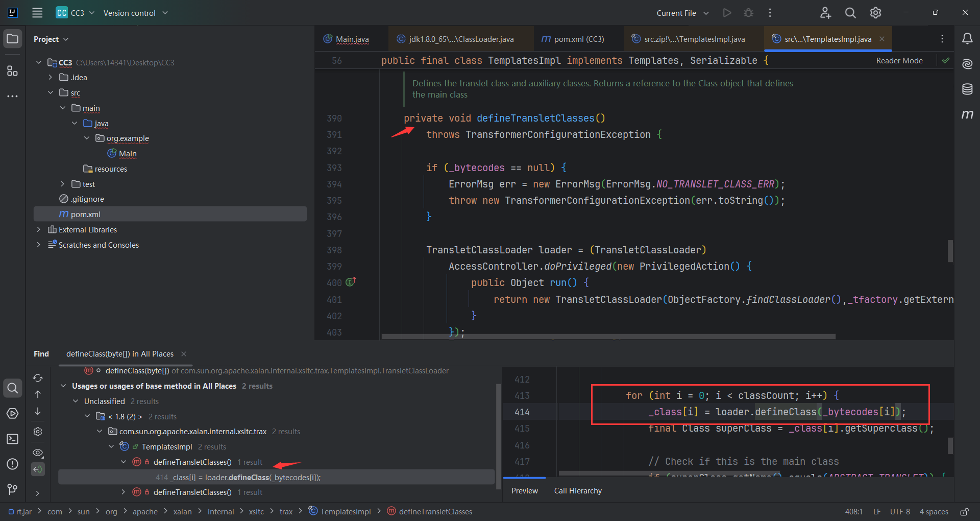Viewport: 980px width, 521px height.
Task: Switch to src.zip TemplatesImpl.java tab
Action: pos(694,39)
